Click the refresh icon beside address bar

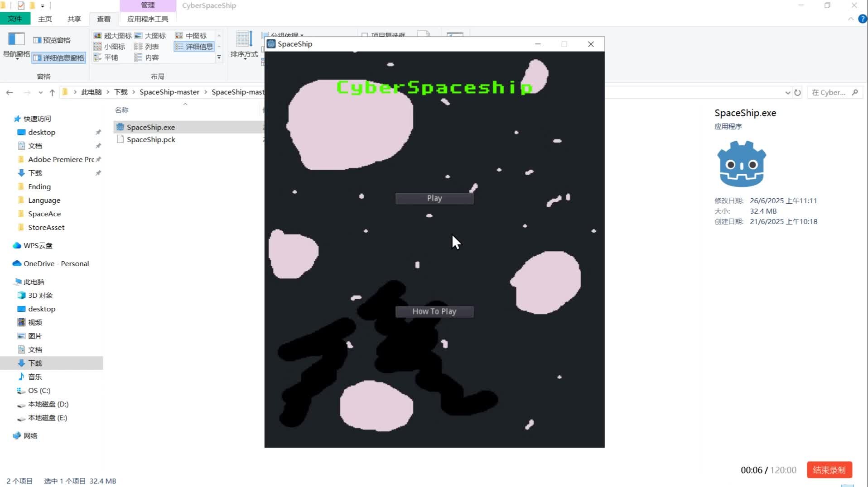coord(797,92)
